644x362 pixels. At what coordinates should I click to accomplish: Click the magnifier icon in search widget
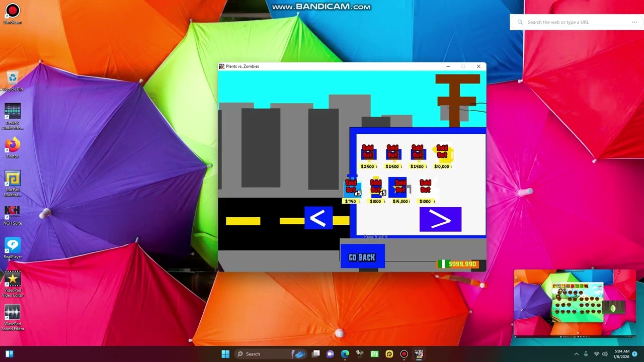point(520,22)
